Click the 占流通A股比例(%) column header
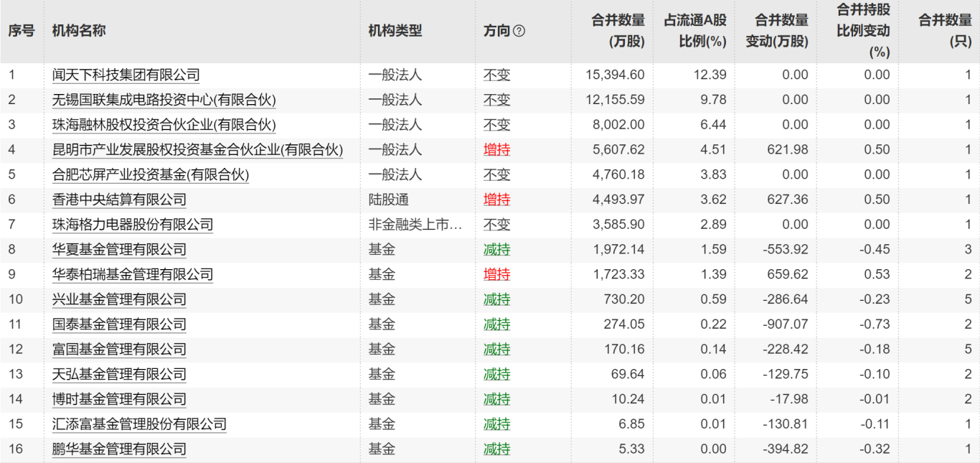 (x=696, y=31)
